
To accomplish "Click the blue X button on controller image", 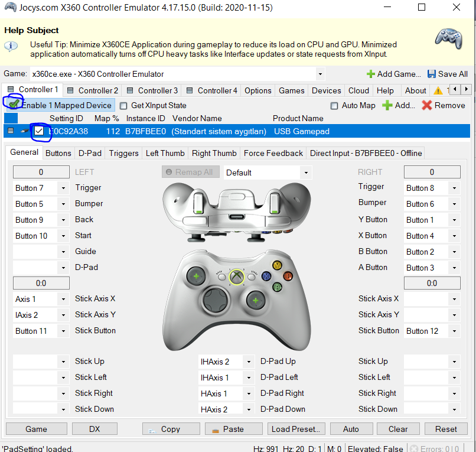I will coord(266,276).
